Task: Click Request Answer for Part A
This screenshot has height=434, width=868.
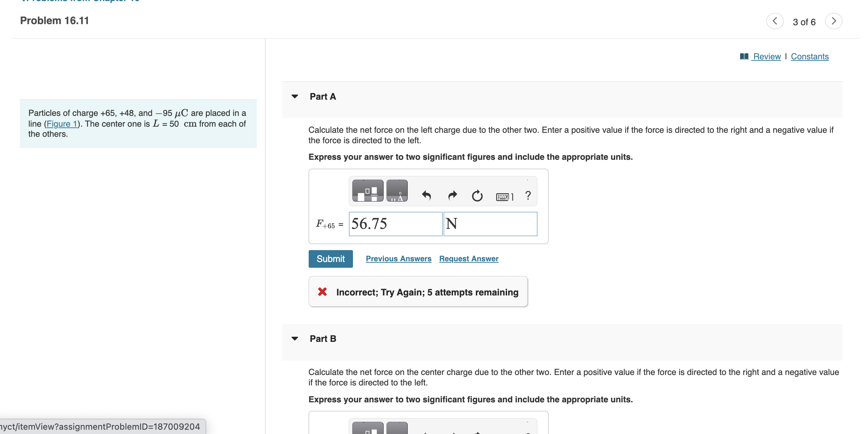Action: tap(468, 258)
